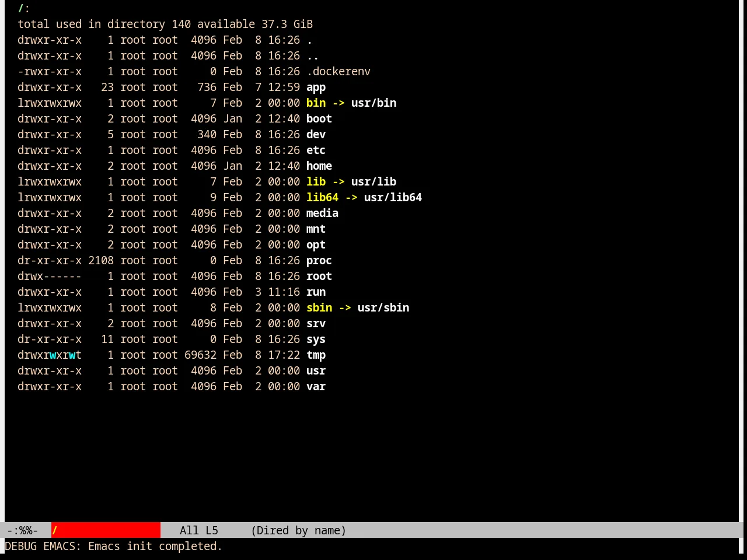Click the '-:%%-' buffer status indicator
Screen dimensions: 747x560
[x=22, y=530]
